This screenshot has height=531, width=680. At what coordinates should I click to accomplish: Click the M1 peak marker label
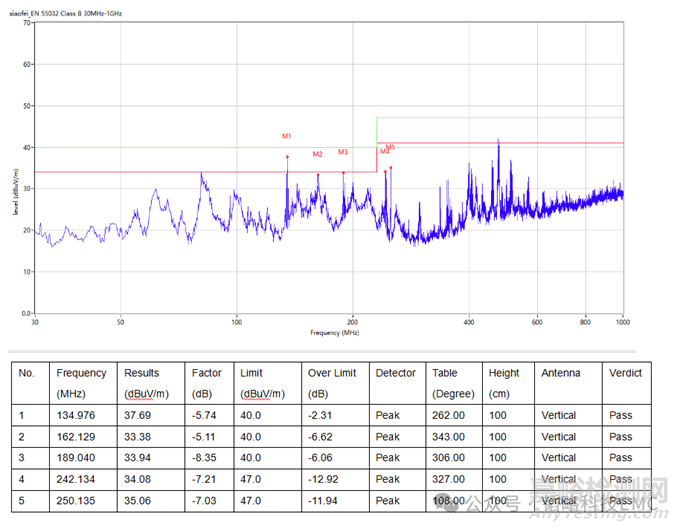point(286,136)
